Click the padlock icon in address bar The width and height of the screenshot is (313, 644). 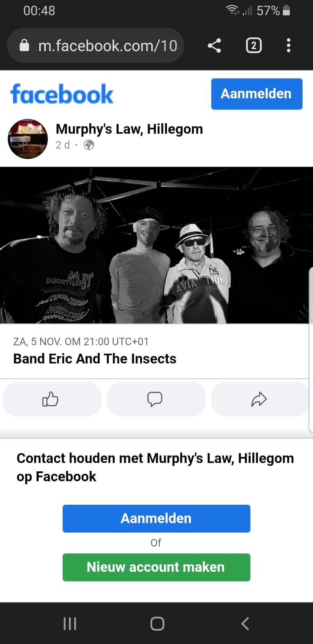click(24, 45)
